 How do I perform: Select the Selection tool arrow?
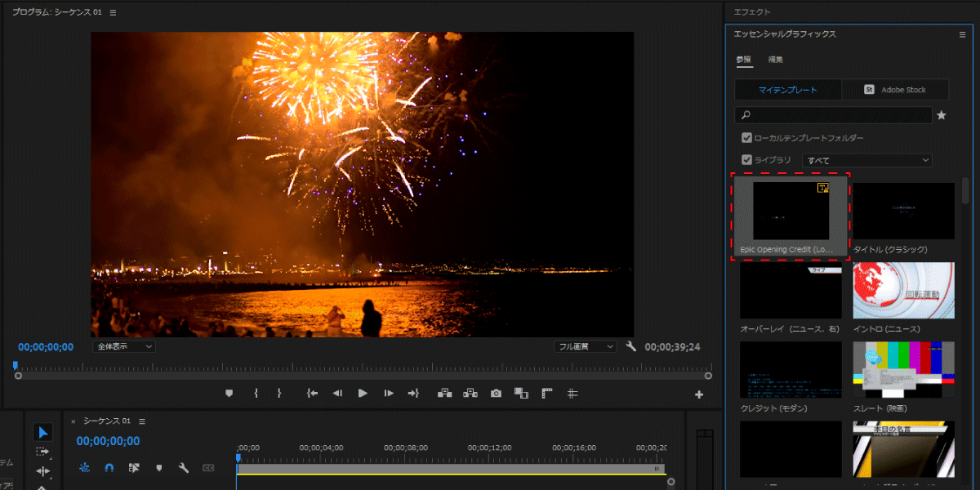(44, 432)
